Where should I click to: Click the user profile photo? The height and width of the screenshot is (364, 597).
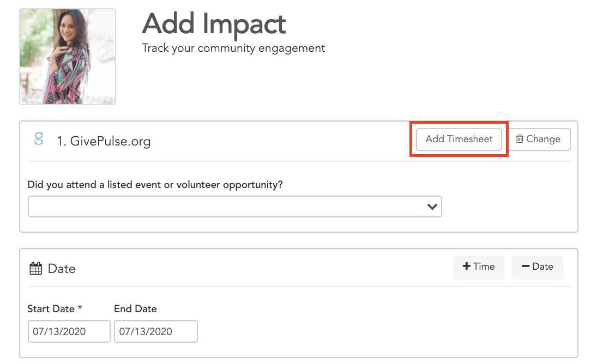(x=68, y=57)
